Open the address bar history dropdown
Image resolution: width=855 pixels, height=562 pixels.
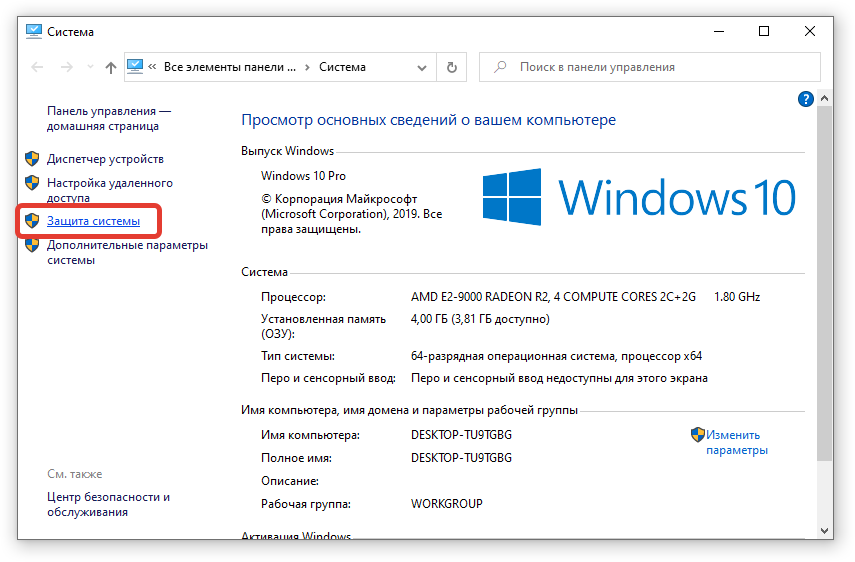[x=423, y=68]
